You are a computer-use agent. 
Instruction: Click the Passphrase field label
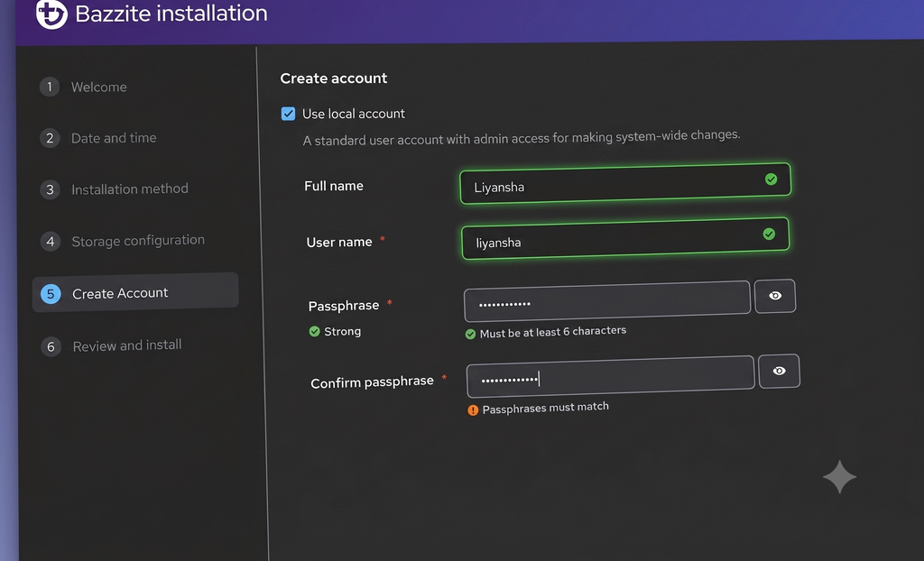pyautogui.click(x=344, y=306)
